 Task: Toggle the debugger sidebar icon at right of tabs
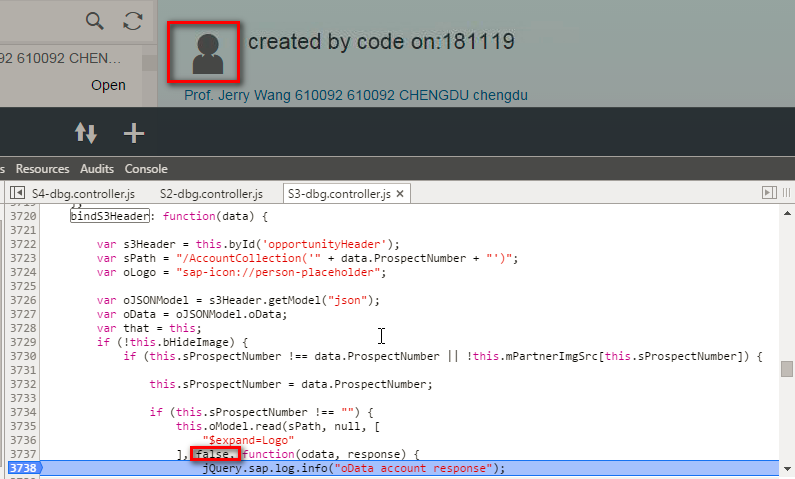pyautogui.click(x=769, y=193)
